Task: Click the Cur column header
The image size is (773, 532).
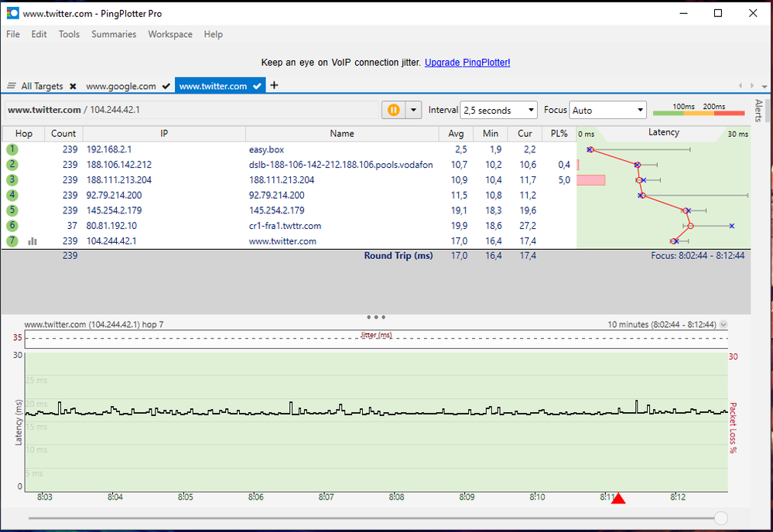Action: coord(525,134)
